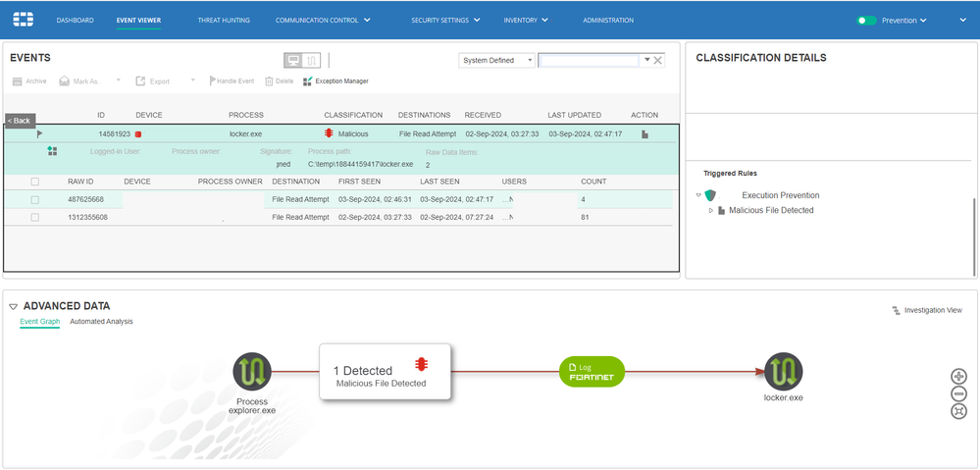Open the Exception Manager icon
This screenshot has width=980, height=470.
tap(307, 81)
